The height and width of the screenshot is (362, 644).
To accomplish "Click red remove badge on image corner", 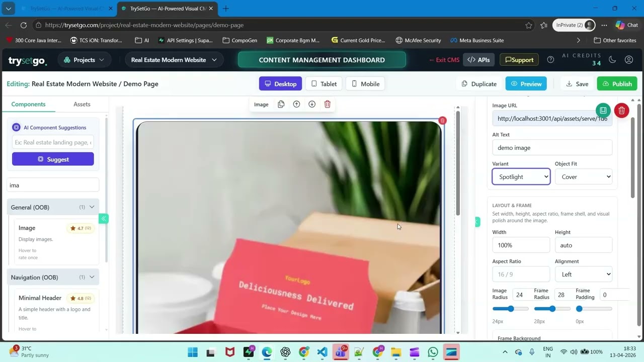I will coord(442,121).
